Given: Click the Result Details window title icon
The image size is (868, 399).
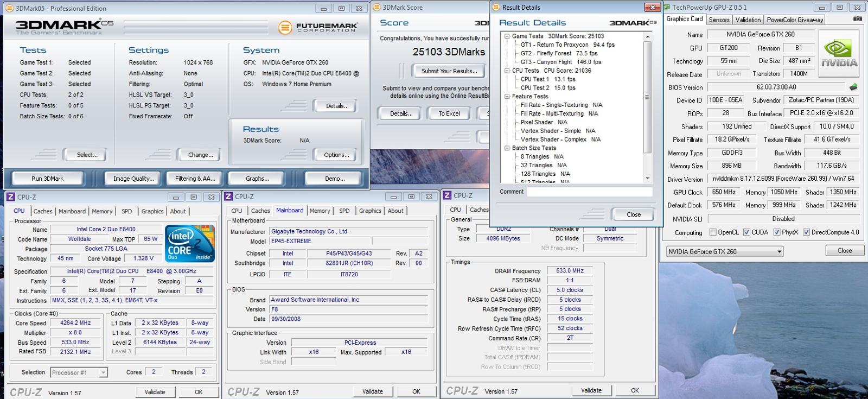Looking at the screenshot, I should pyautogui.click(x=495, y=7).
